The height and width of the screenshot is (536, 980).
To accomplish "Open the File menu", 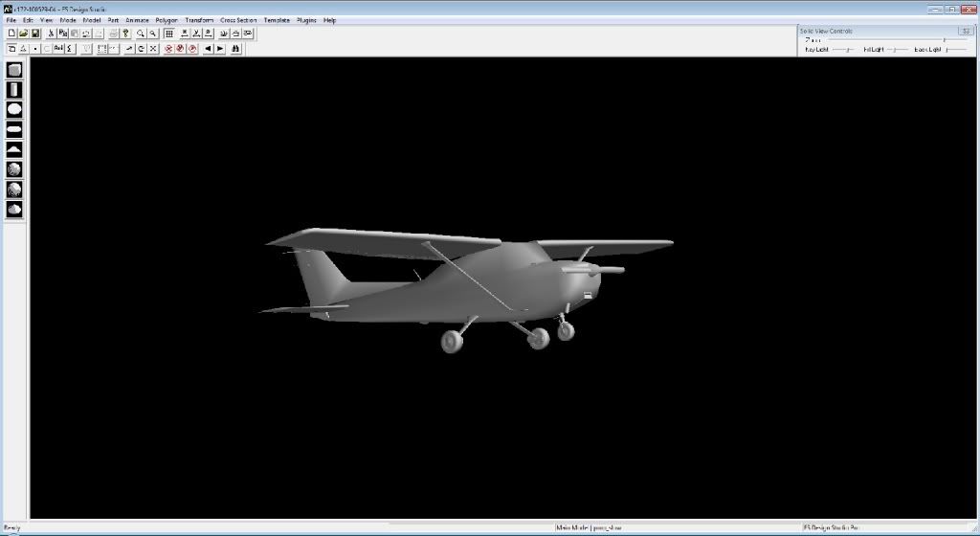I will 11,20.
